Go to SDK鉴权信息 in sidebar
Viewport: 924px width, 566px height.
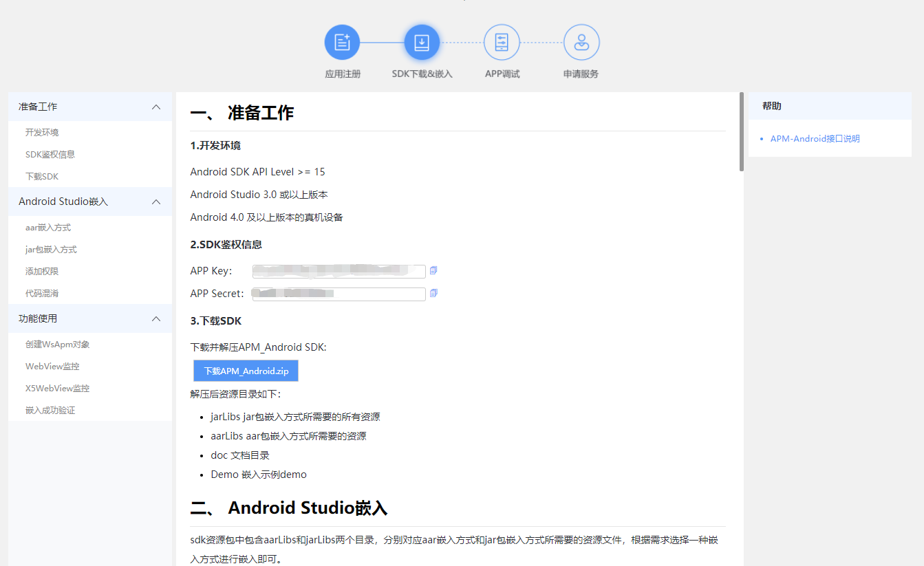click(x=50, y=154)
